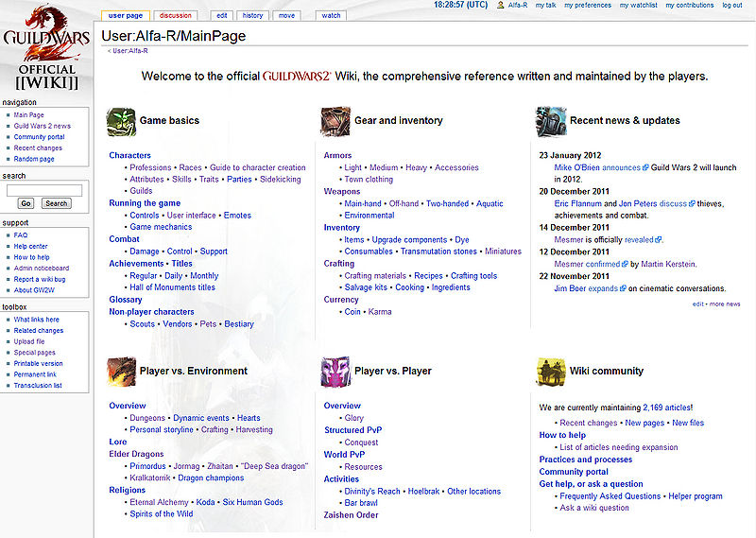Click the search input field

pos(44,191)
